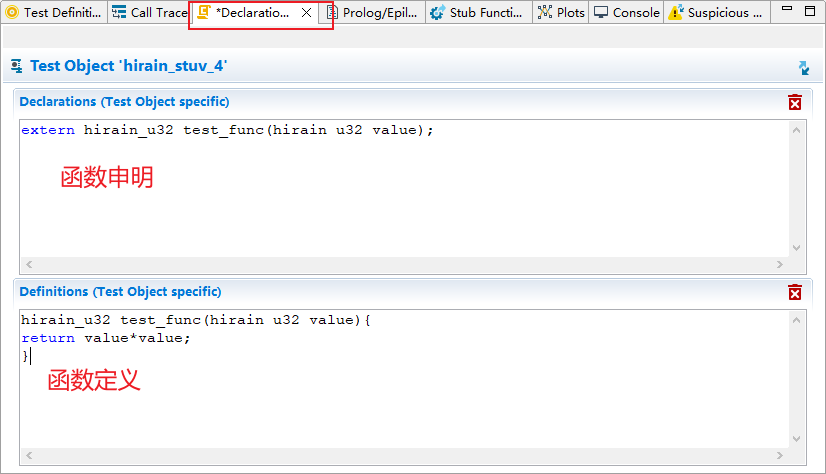Click inside the Declarations code editor

click(404, 189)
